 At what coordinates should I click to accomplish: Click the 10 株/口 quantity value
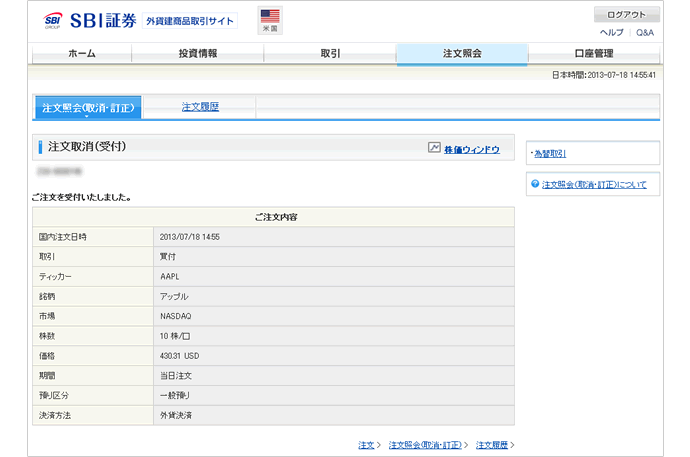(x=175, y=336)
